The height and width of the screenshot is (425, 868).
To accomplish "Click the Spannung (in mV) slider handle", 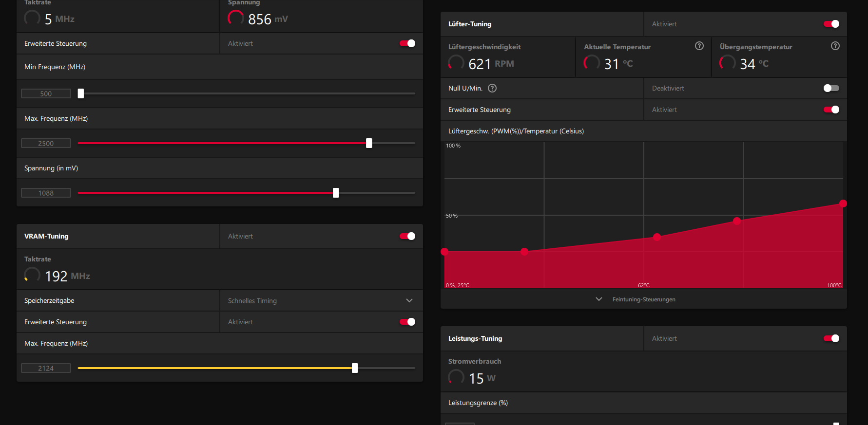I will point(336,193).
